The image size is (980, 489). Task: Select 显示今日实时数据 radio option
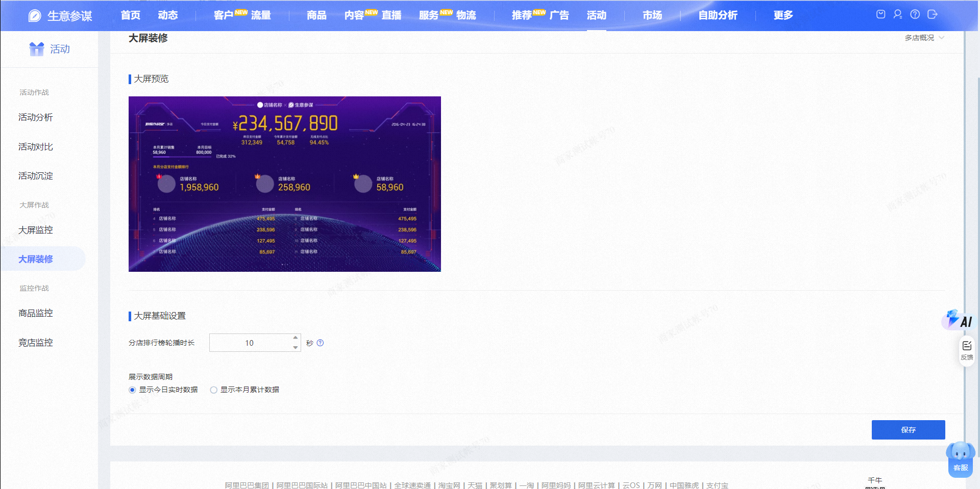point(132,390)
